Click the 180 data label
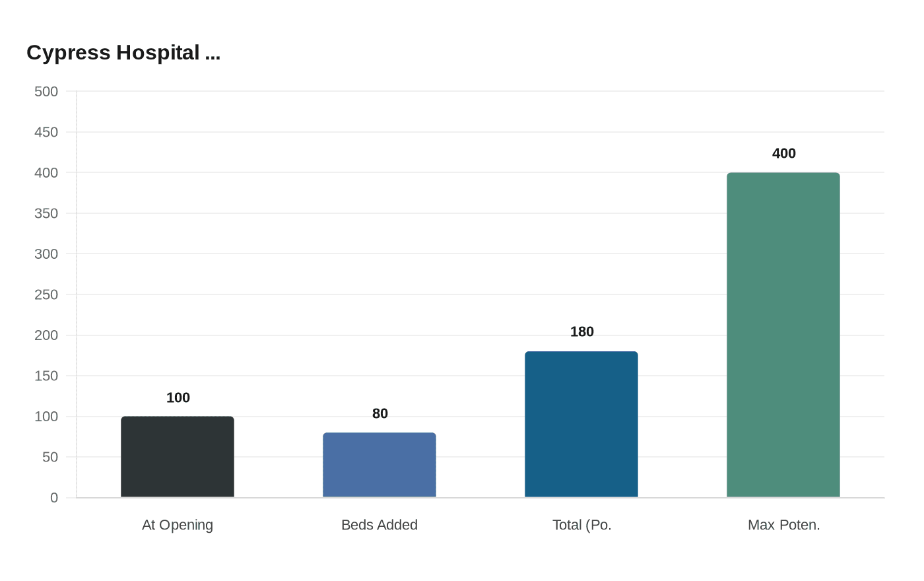 point(582,331)
